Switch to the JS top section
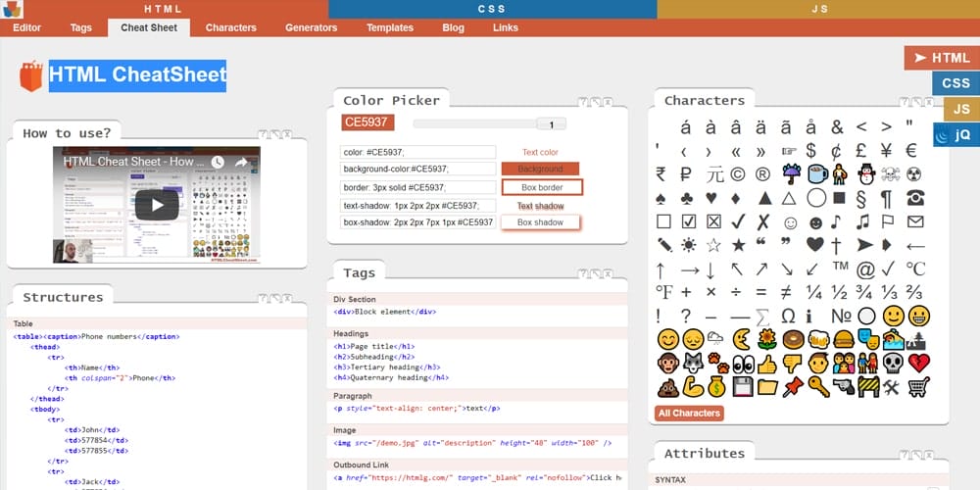 point(818,9)
